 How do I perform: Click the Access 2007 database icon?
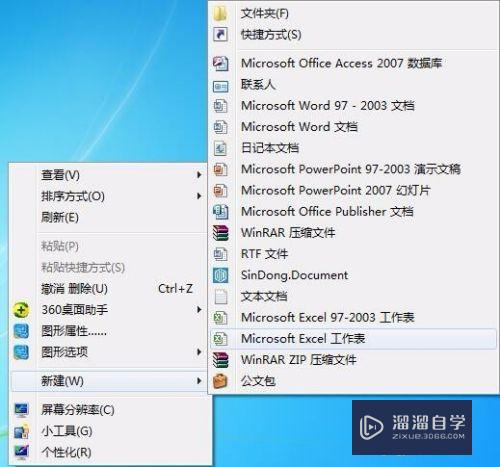(221, 63)
